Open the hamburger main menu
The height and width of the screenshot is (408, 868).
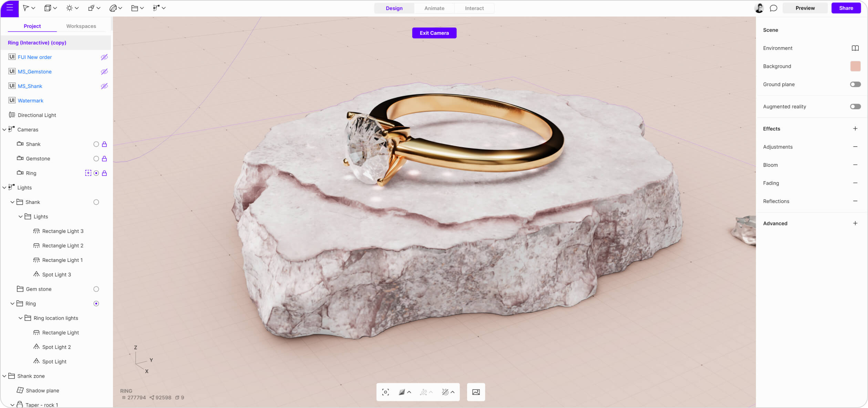(9, 8)
